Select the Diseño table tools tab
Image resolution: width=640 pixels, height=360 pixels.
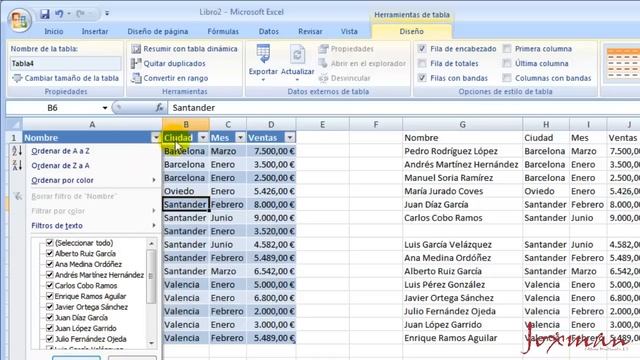[411, 31]
